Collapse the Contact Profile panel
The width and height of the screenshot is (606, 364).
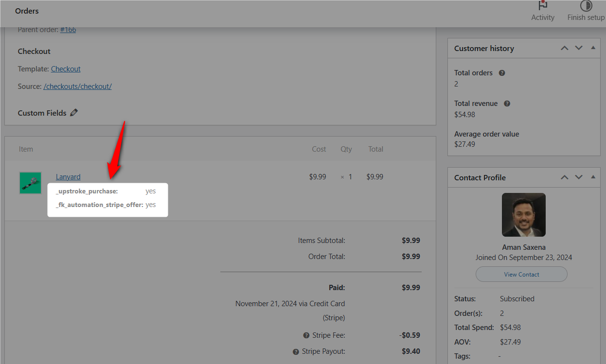[593, 177]
